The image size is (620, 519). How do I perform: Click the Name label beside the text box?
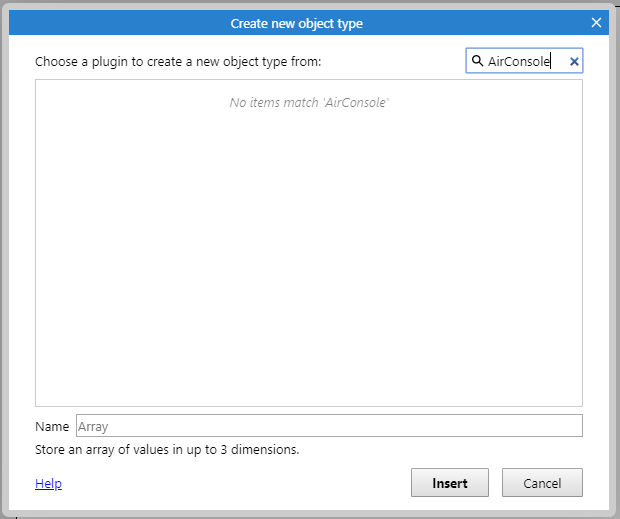click(x=52, y=427)
